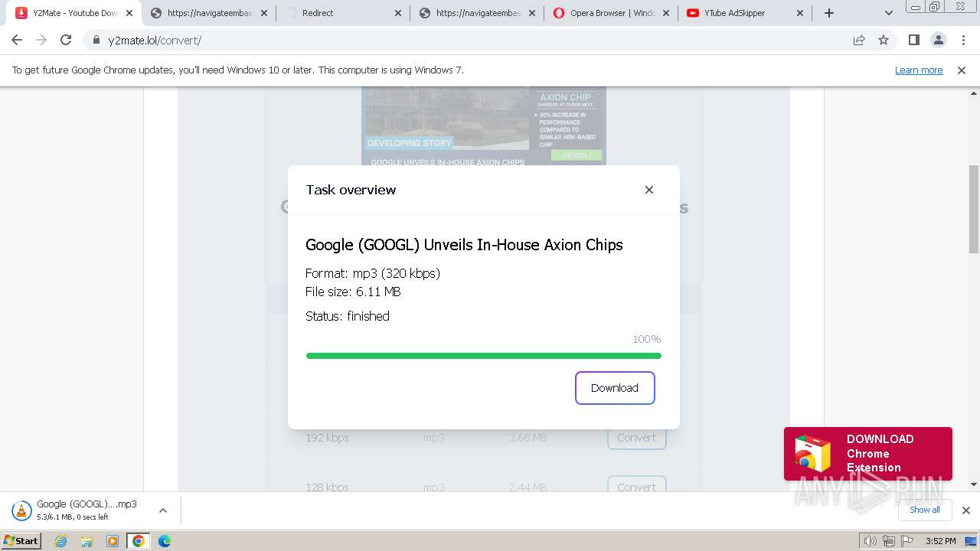Close the Redirect tab
The height and width of the screenshot is (551, 980).
(398, 13)
